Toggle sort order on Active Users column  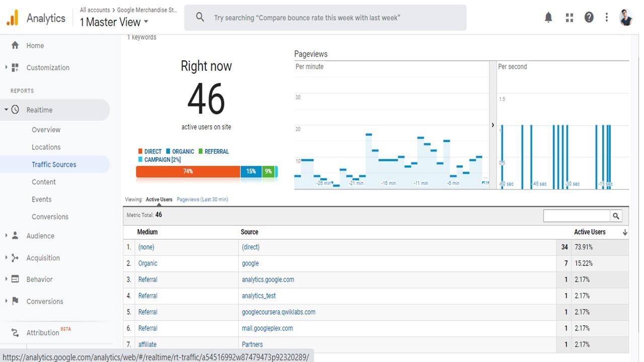pos(624,232)
